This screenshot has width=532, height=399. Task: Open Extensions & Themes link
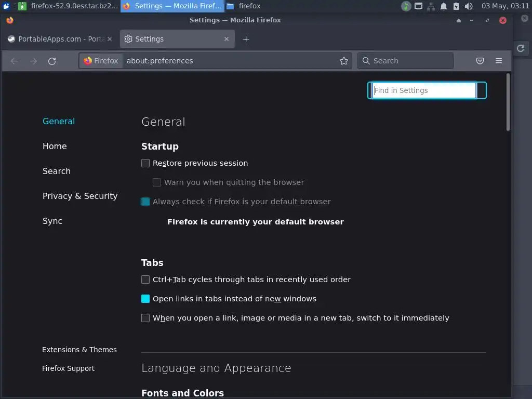tap(79, 350)
